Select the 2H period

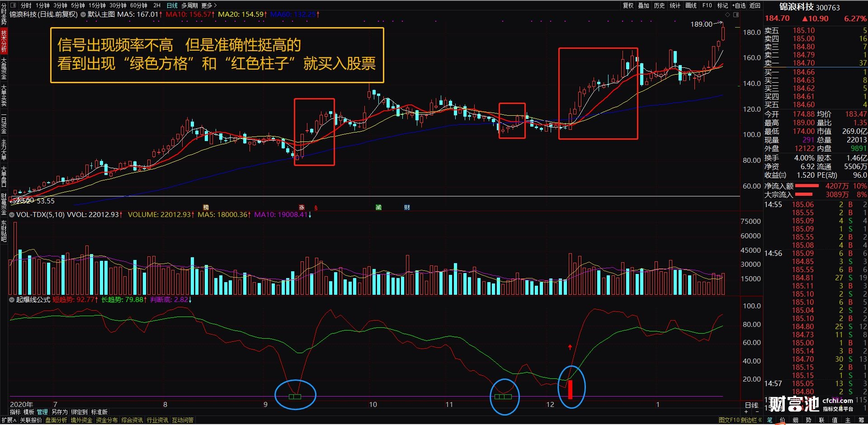[x=157, y=5]
